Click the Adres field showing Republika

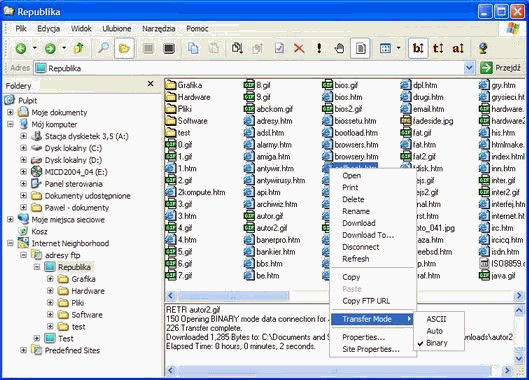[x=249, y=68]
